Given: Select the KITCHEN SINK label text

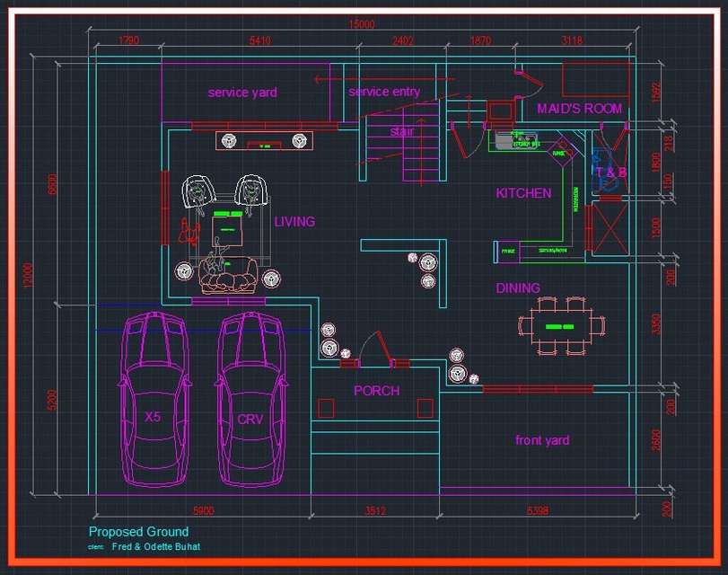Looking at the screenshot, I should point(525,142).
